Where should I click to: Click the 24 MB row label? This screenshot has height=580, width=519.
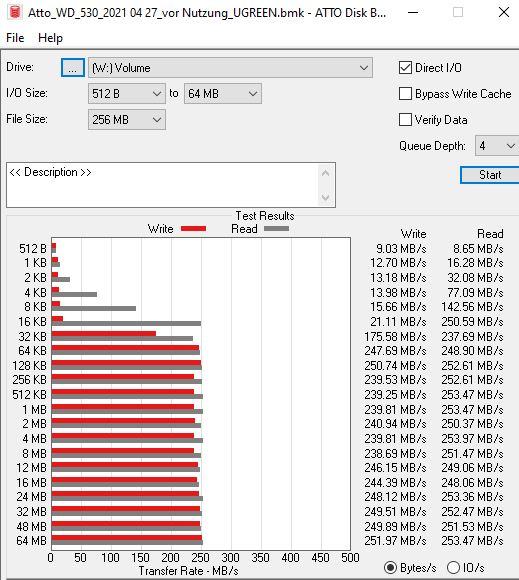pos(31,497)
